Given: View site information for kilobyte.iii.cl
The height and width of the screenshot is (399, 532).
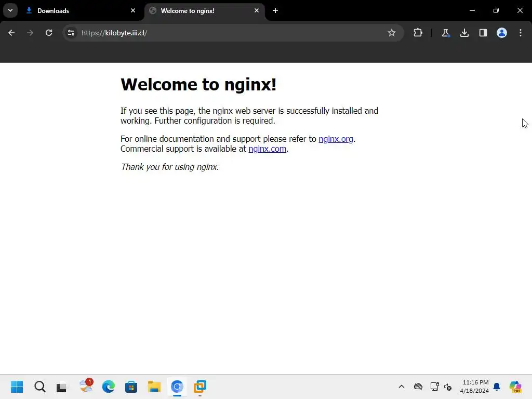Looking at the screenshot, I should [x=71, y=33].
